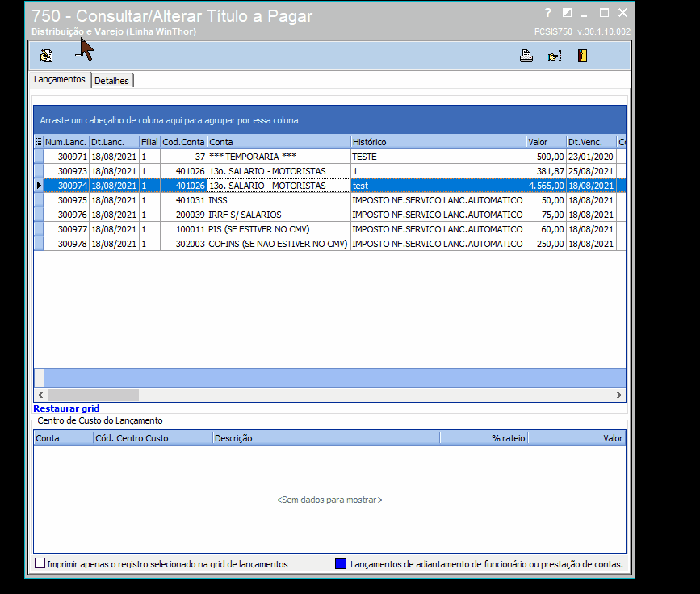Sort by Histórico column header
Viewport: 700px width, 594px height.
(438, 142)
